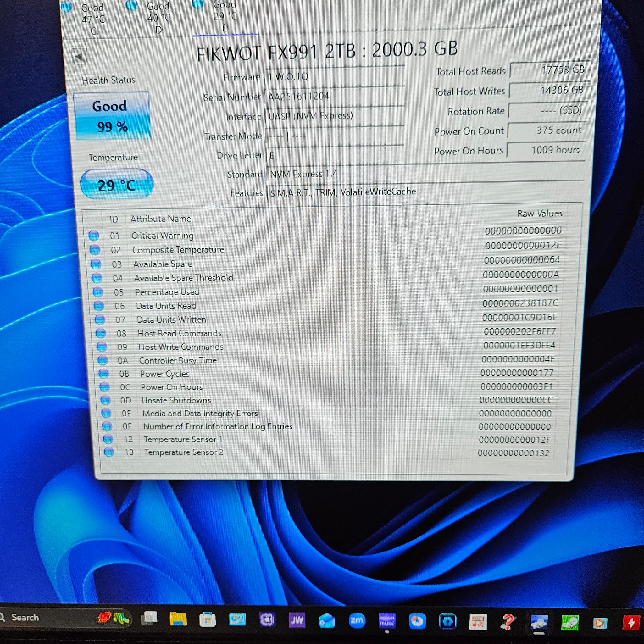Screen dimensions: 644x644
Task: Click the Attribute Name column header
Action: 161,219
